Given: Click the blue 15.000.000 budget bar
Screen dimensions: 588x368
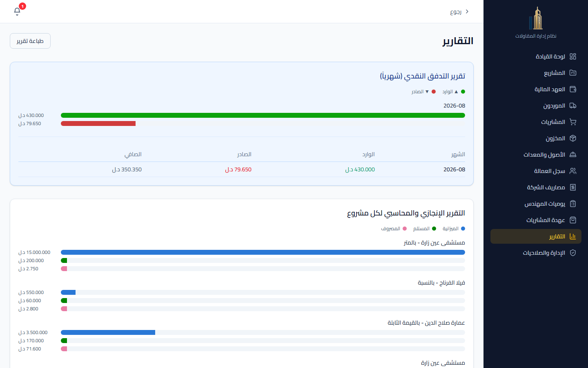Looking at the screenshot, I should point(263,252).
